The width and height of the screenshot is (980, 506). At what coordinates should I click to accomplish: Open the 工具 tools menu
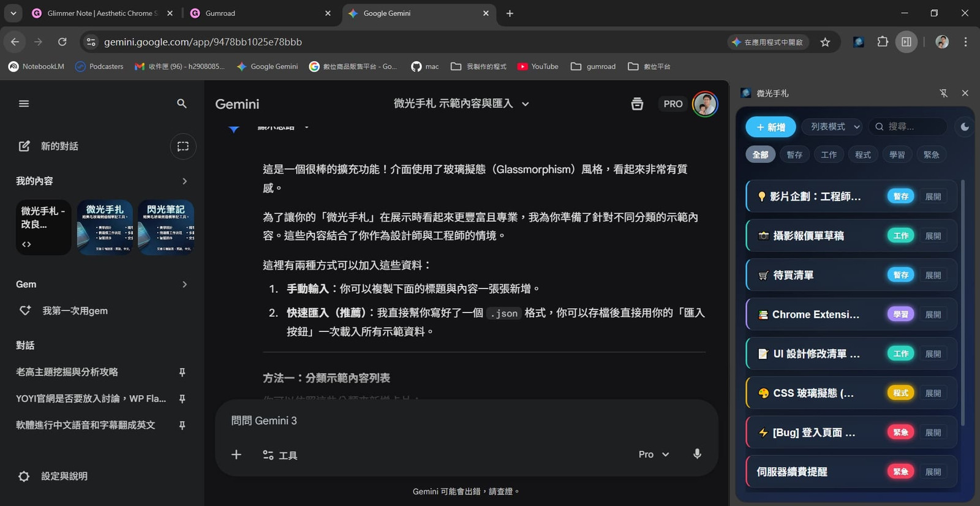point(280,455)
